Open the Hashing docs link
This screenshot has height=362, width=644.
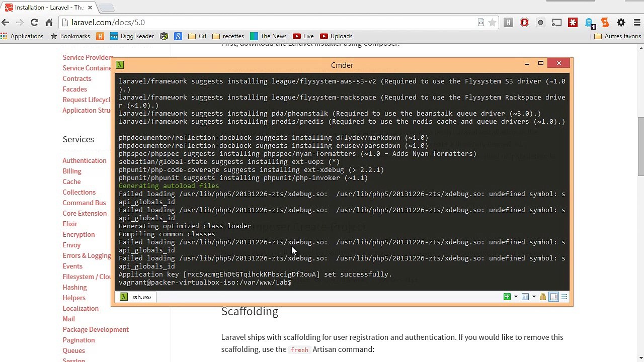[x=74, y=288]
